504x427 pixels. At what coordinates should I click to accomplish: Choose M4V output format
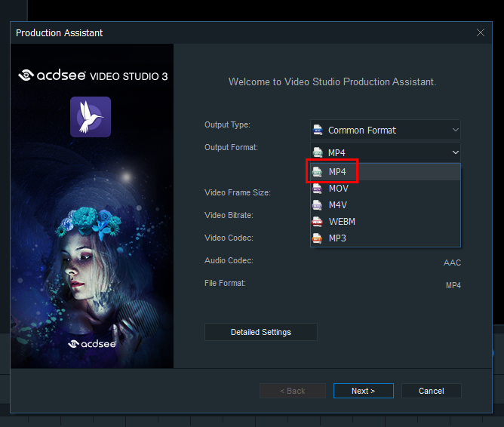(x=385, y=205)
